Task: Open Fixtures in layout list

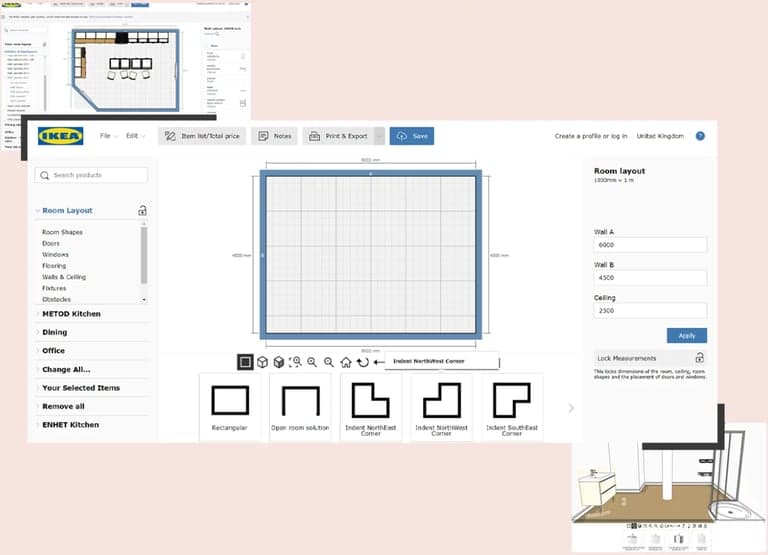Action: coord(54,289)
